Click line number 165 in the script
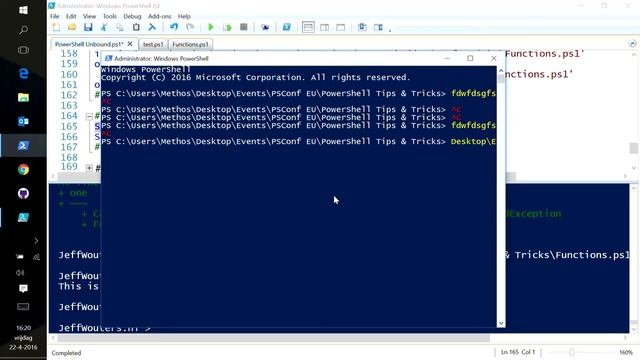The image size is (640, 360). point(69,127)
